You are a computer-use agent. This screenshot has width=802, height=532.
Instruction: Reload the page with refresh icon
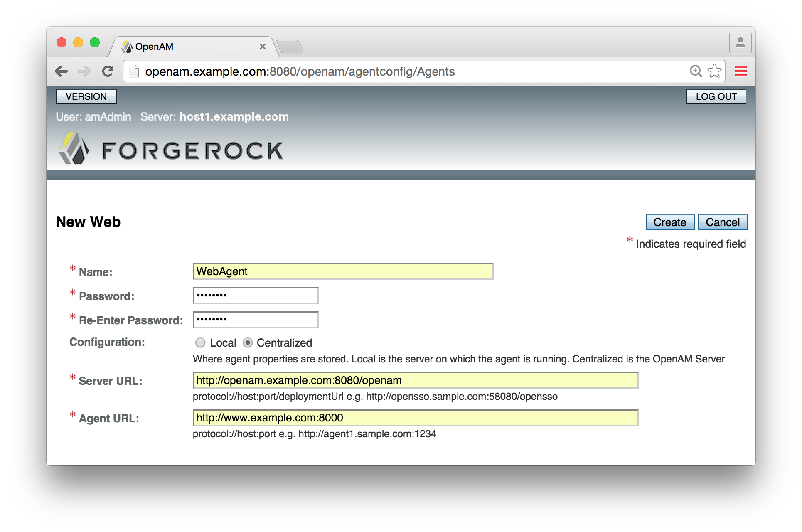(108, 71)
